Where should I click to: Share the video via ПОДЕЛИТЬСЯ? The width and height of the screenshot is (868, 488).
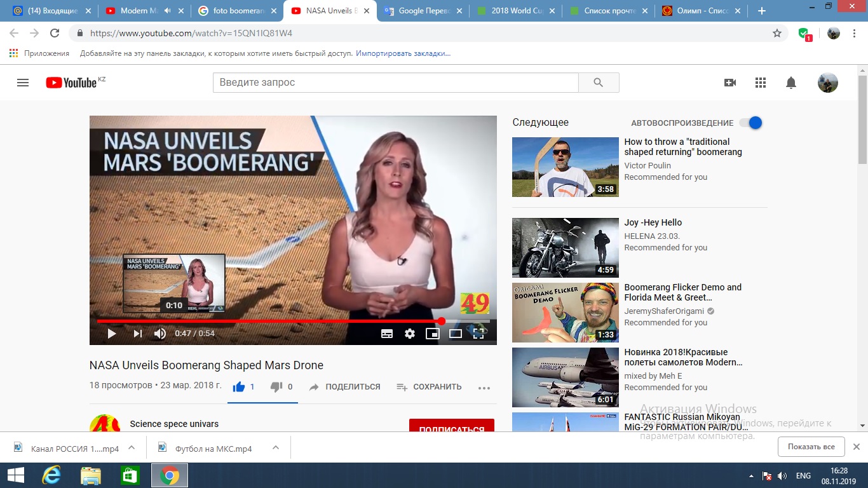(x=344, y=387)
